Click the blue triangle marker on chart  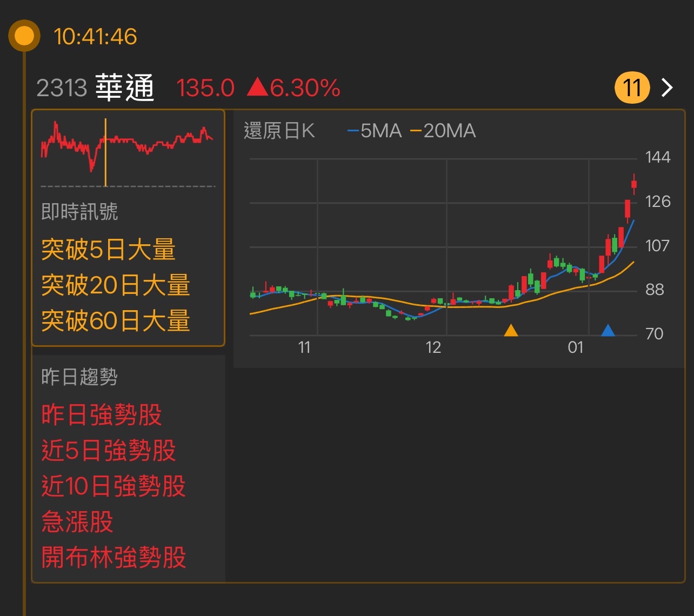(608, 330)
